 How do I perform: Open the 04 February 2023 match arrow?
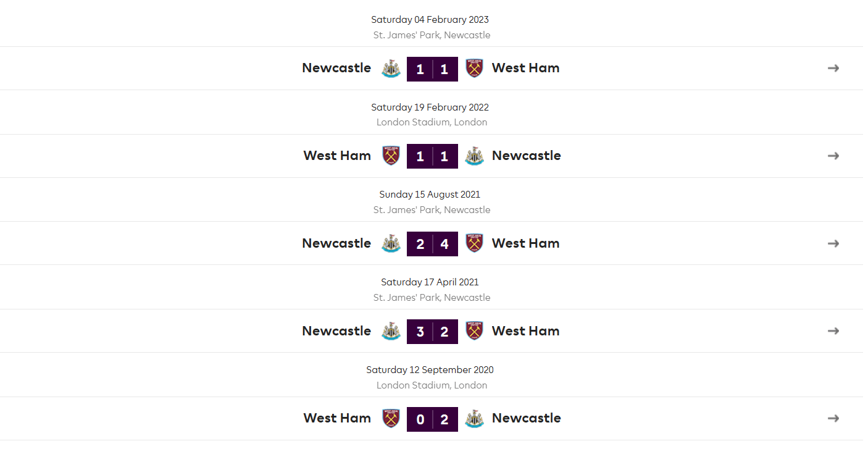[x=833, y=68]
